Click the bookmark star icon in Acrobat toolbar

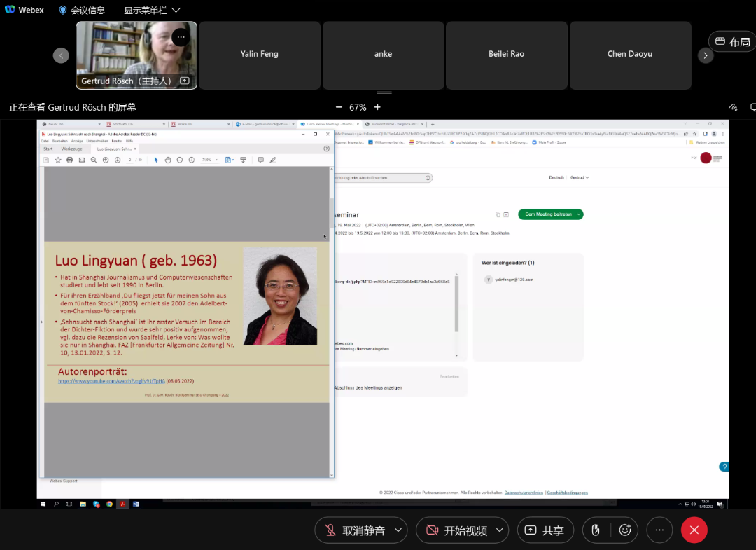point(58,160)
